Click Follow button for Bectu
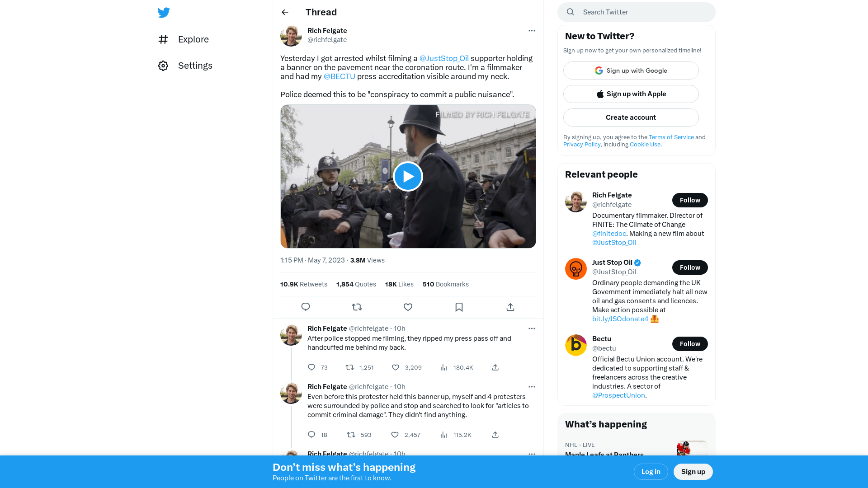 690,344
